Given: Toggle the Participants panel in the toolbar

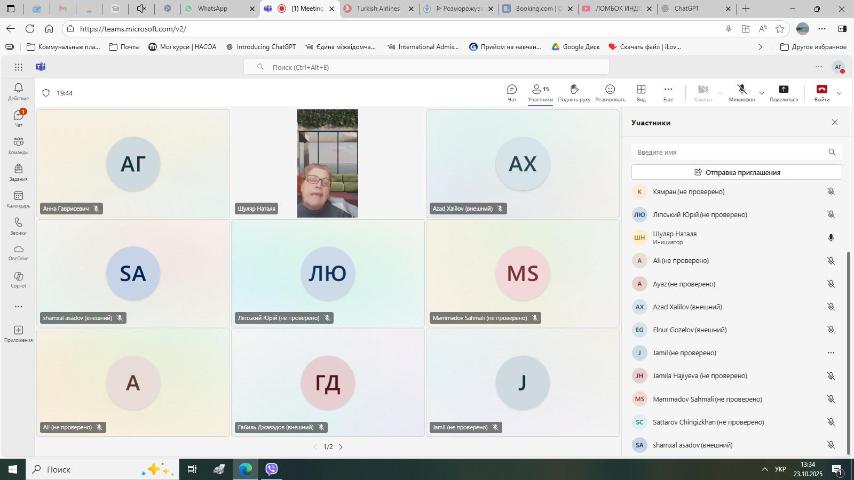Looking at the screenshot, I should click(x=540, y=92).
